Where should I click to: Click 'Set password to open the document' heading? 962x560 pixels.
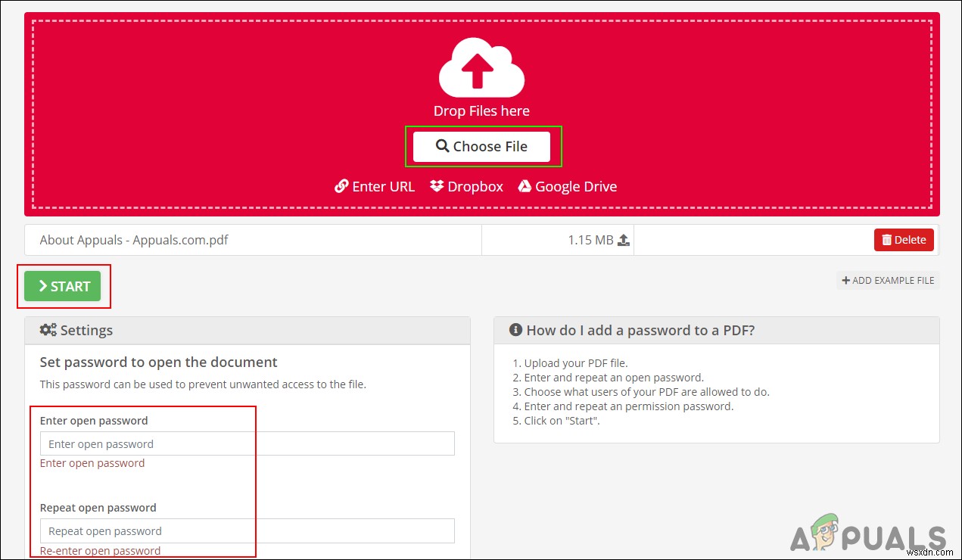159,362
